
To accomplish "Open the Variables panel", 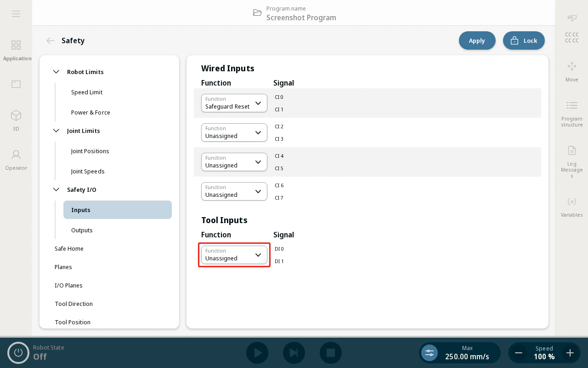I will pyautogui.click(x=572, y=207).
